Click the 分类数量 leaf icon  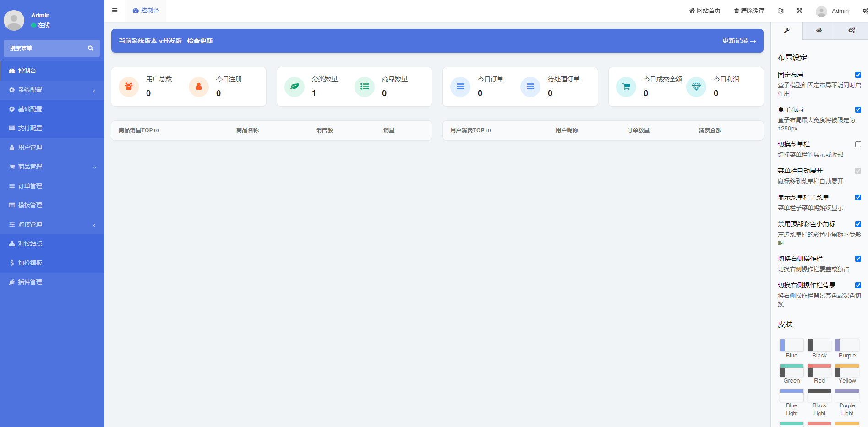pyautogui.click(x=295, y=86)
